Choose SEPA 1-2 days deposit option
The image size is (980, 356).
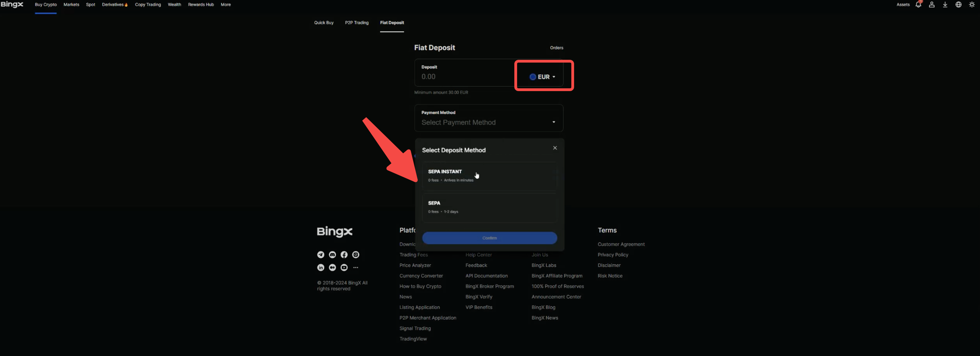point(489,208)
